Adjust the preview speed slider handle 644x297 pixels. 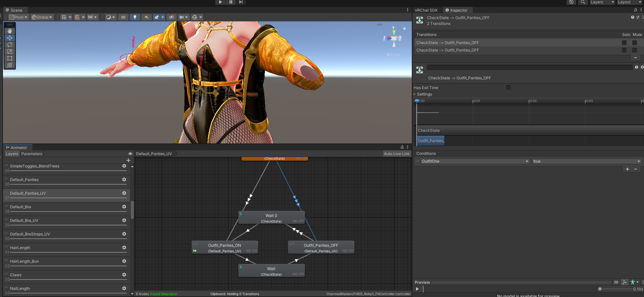point(600,289)
